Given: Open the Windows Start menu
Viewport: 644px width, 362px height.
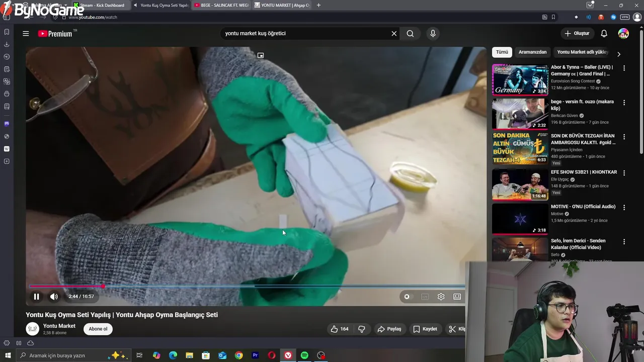Looking at the screenshot, I should 8,355.
